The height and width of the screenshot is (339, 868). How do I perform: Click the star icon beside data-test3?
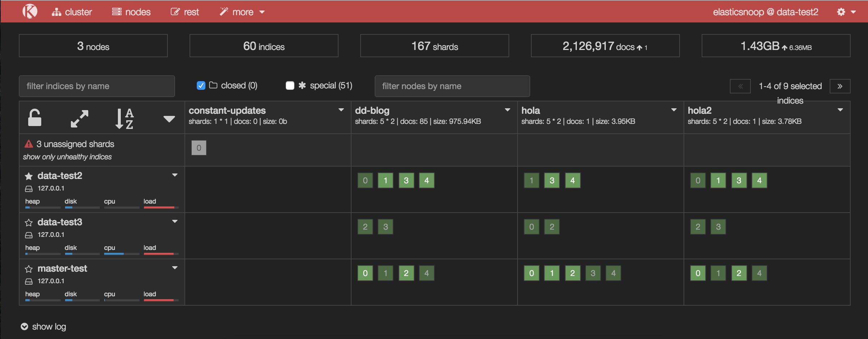click(29, 223)
